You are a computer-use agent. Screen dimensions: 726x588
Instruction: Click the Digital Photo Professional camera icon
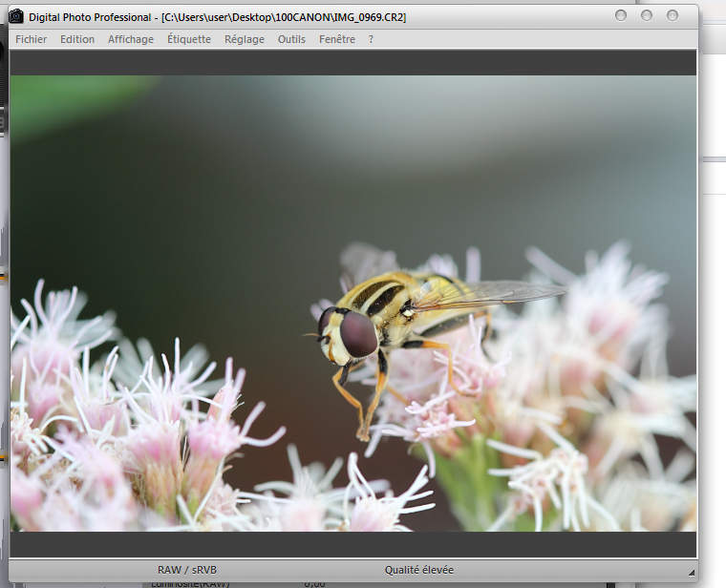click(x=16, y=16)
